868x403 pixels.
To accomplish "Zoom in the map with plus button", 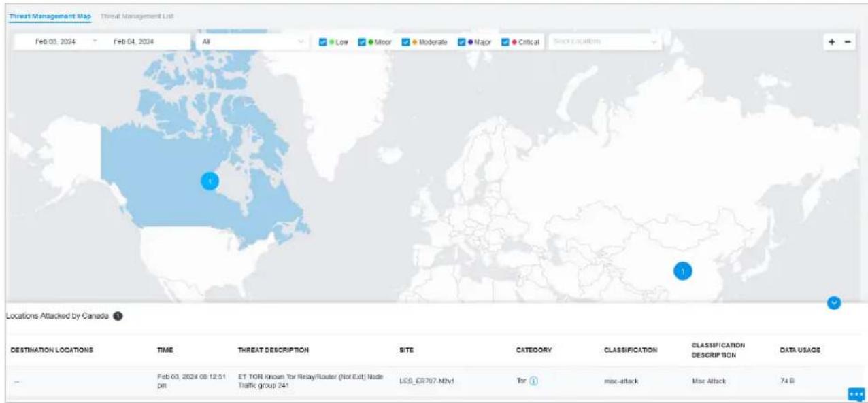I will 831,41.
